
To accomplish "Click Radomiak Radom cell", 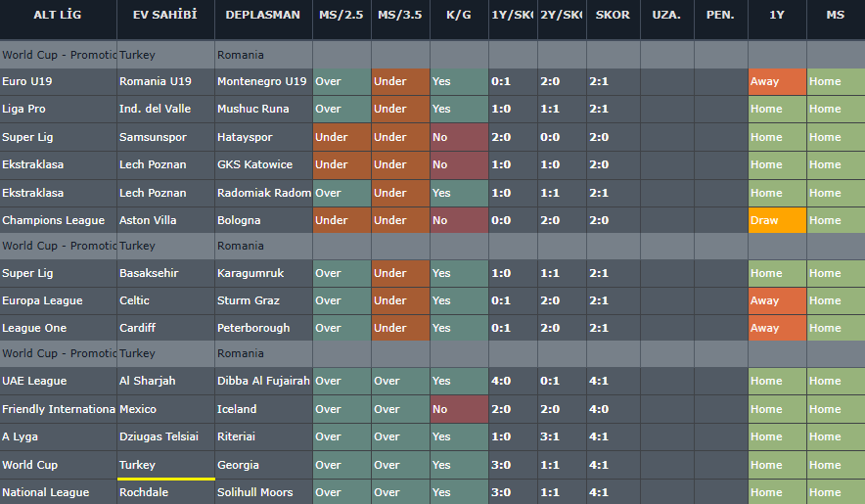I will point(263,193).
